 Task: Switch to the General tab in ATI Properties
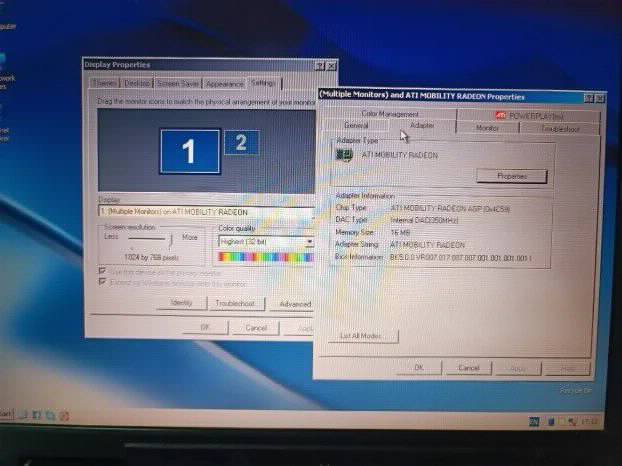tap(356, 125)
